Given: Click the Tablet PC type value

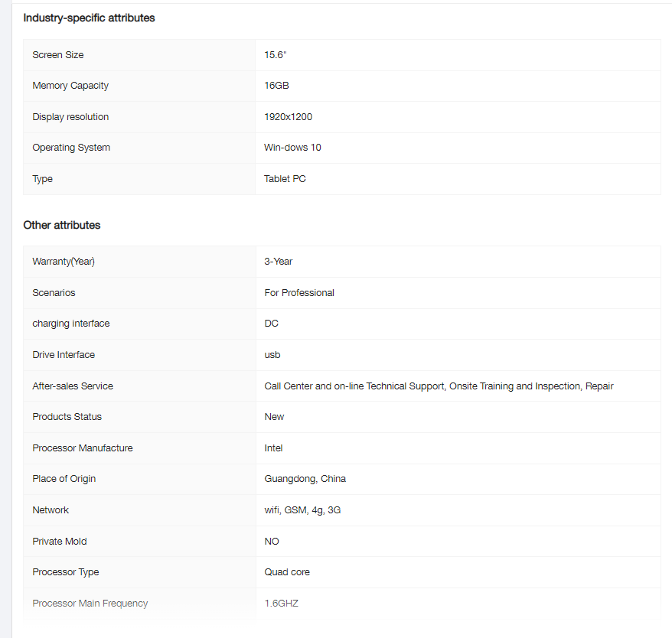Looking at the screenshot, I should pyautogui.click(x=285, y=179).
